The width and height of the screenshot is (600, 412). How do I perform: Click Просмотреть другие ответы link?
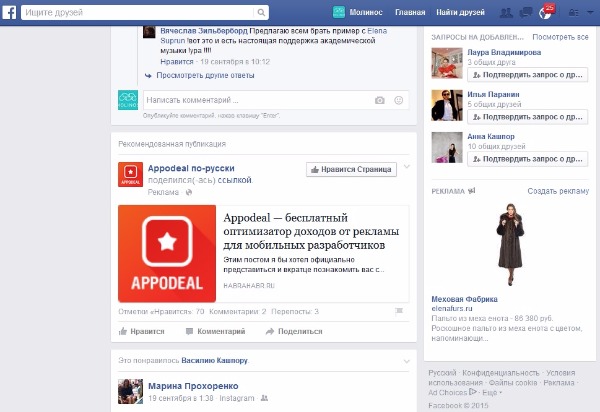click(205, 75)
